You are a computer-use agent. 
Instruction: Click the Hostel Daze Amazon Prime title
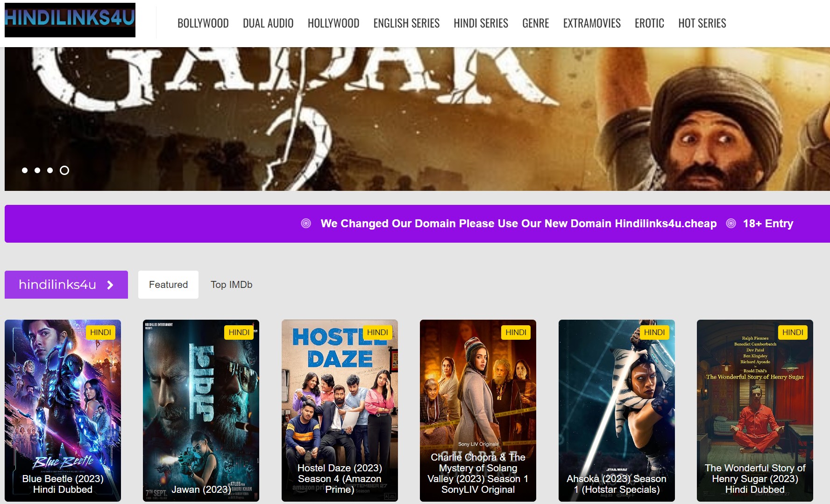[340, 479]
